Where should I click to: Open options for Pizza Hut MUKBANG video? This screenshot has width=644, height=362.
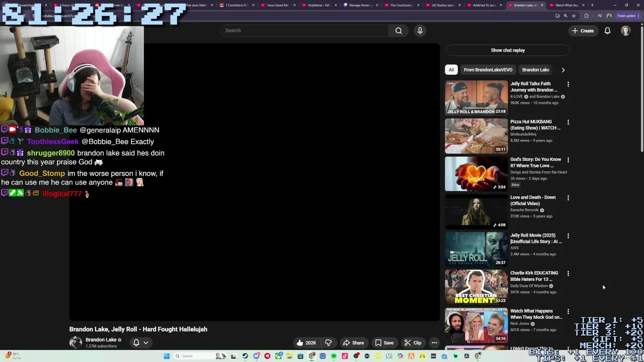tap(568, 122)
